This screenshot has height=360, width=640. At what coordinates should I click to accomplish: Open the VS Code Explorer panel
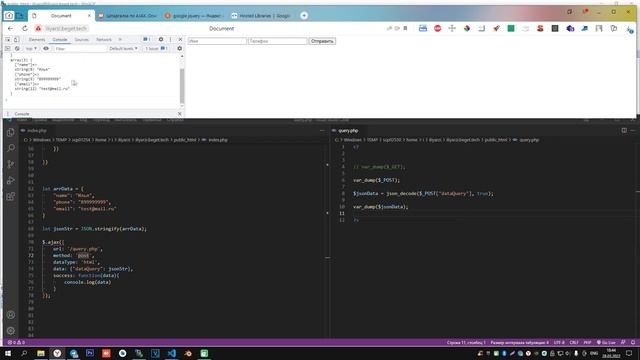click(x=11, y=132)
